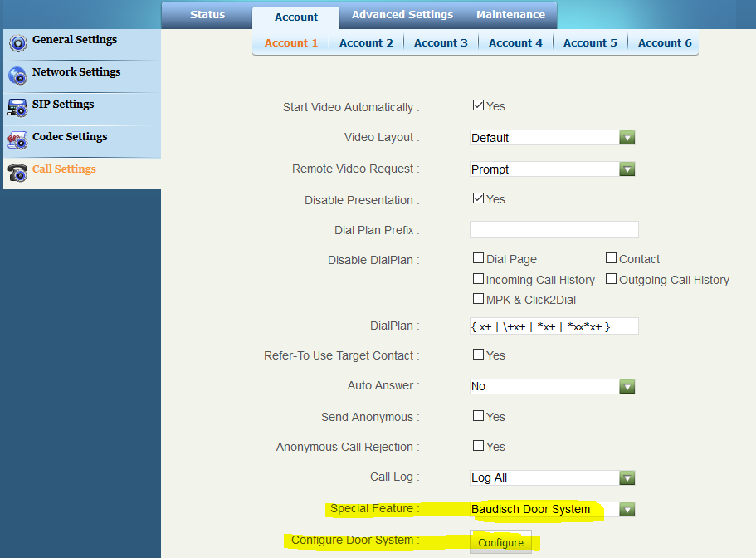Enable Anonymous Call Rejection checkbox

(x=478, y=446)
